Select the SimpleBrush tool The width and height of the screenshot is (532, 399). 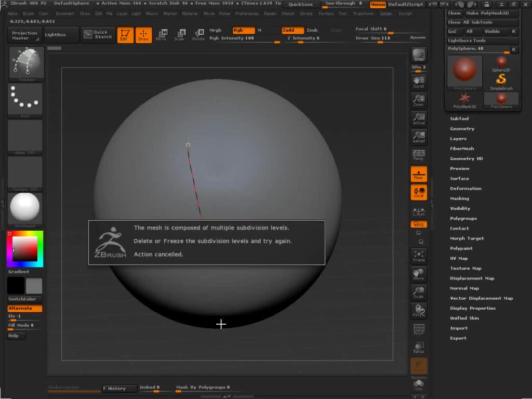(x=501, y=83)
